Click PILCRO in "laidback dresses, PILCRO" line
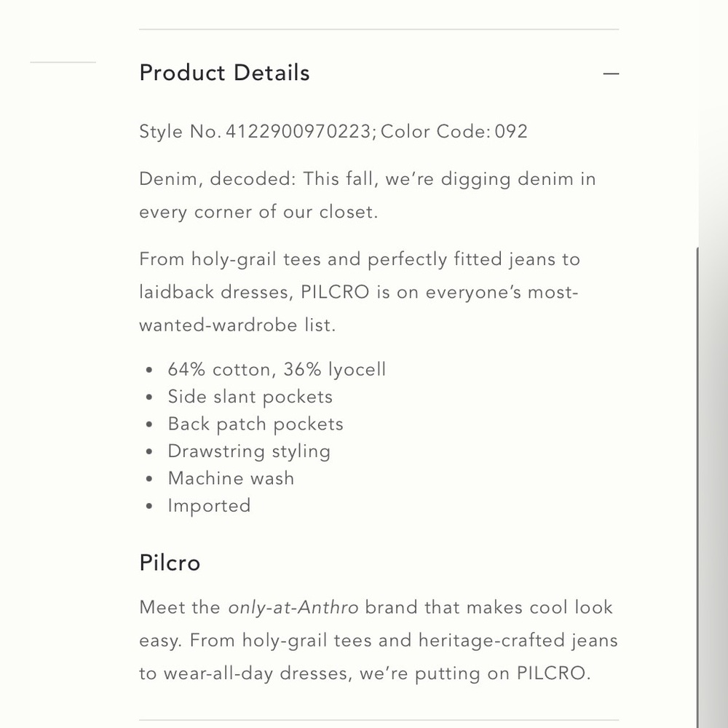 (335, 292)
